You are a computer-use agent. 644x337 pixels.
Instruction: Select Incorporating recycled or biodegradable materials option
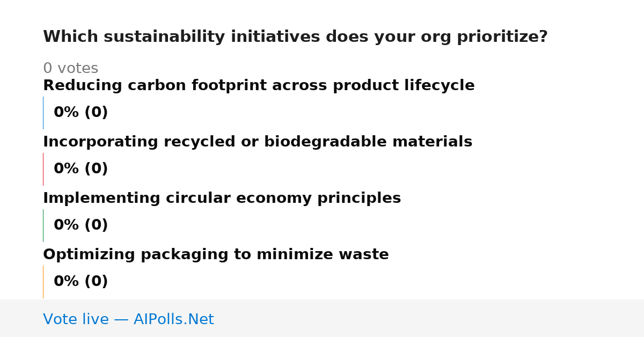[x=258, y=142]
